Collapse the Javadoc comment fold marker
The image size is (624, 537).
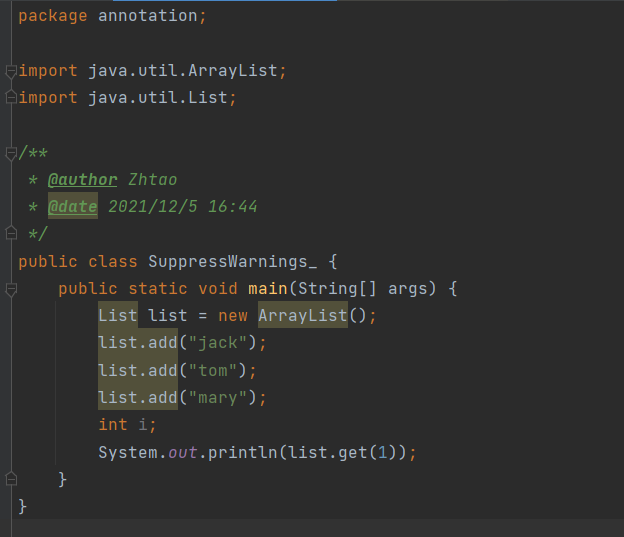pos(11,154)
